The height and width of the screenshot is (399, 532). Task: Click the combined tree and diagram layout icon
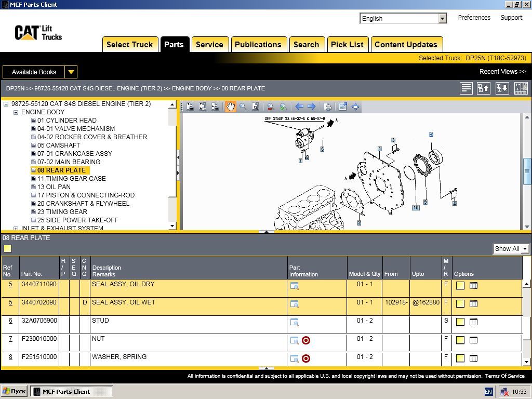point(521,88)
